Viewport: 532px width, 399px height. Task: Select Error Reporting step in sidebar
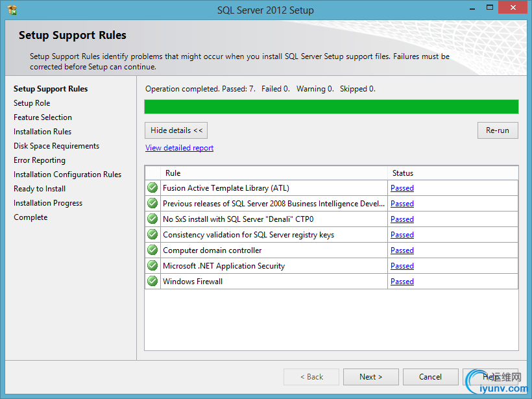pos(40,160)
